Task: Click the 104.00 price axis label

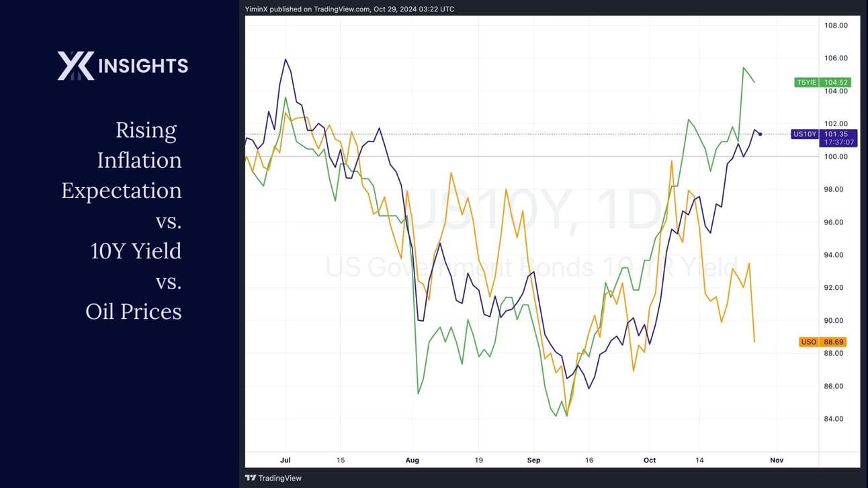Action: 836,91
